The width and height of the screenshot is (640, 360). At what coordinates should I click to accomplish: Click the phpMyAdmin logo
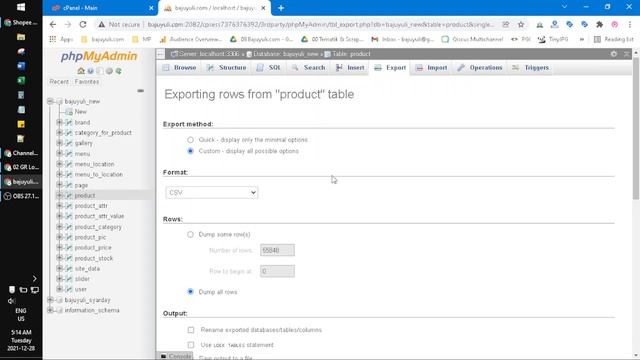(99, 56)
